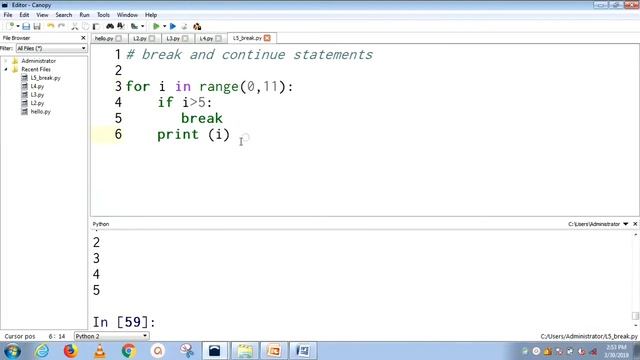Screen dimensions: 640x360
Task: Open L4.py in the file browser
Action: tap(37, 87)
